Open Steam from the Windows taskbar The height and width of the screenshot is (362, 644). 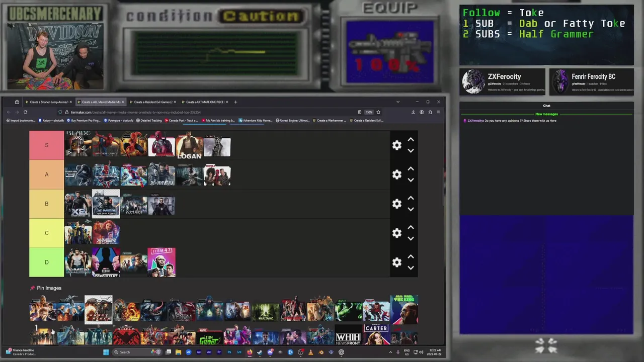coord(260,352)
